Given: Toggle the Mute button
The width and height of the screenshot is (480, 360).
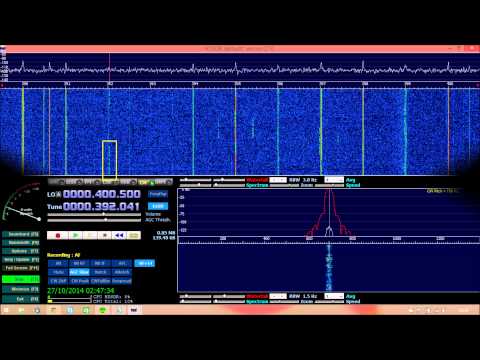Looking at the screenshot, I should click(58, 272).
